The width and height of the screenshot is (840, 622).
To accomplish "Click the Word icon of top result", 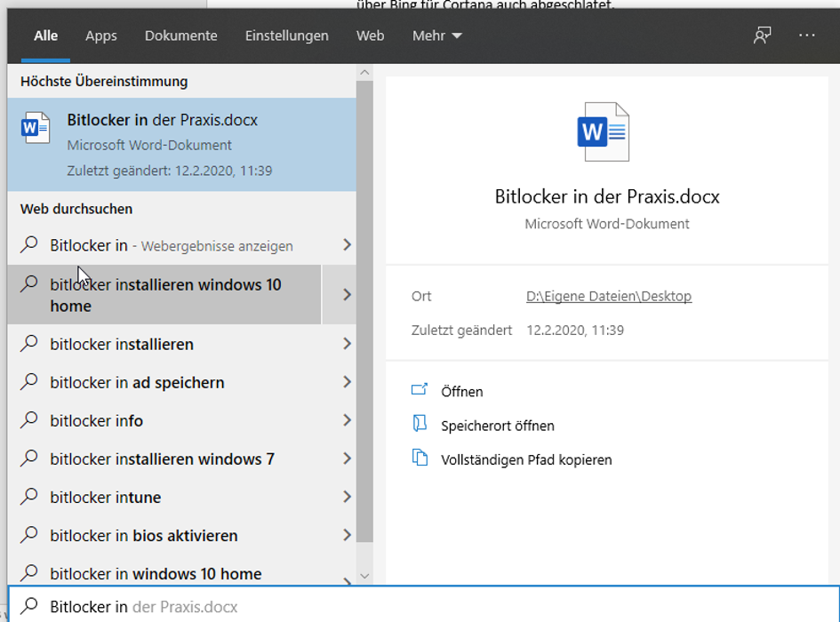I will (x=36, y=128).
